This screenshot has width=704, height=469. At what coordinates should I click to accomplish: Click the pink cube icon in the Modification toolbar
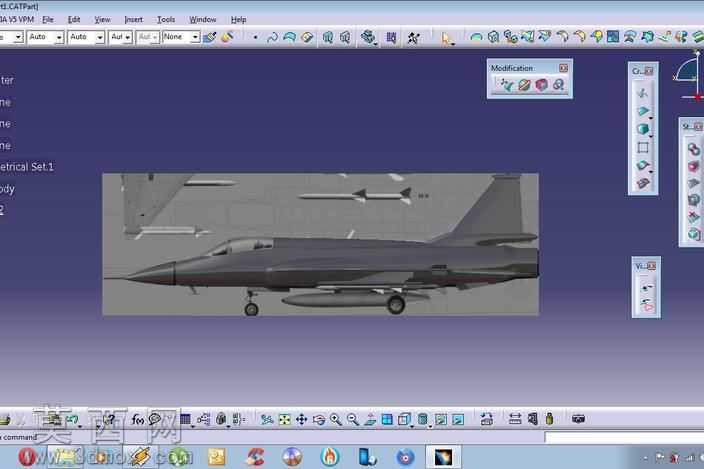click(x=541, y=85)
